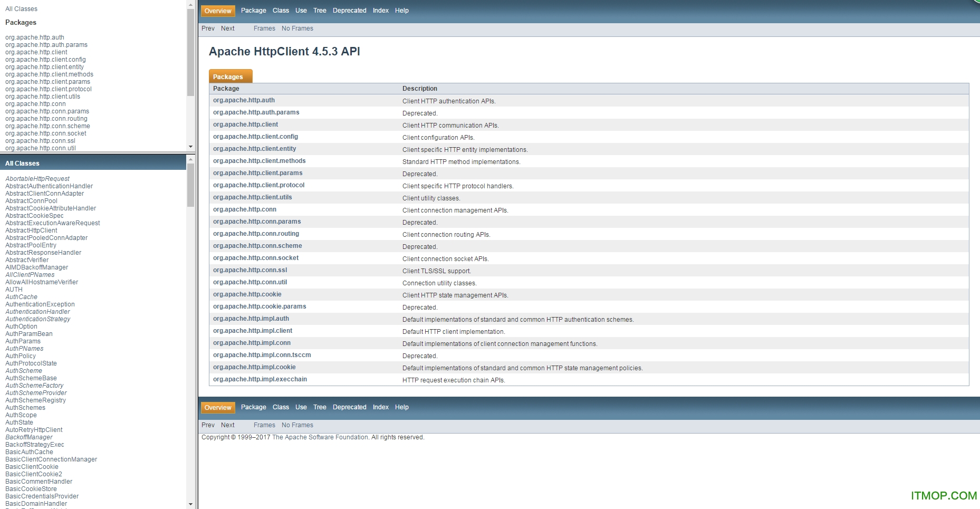Open org.apache.http.conn.ssl in Packages table
Viewport: 980px width, 509px height.
pos(250,270)
